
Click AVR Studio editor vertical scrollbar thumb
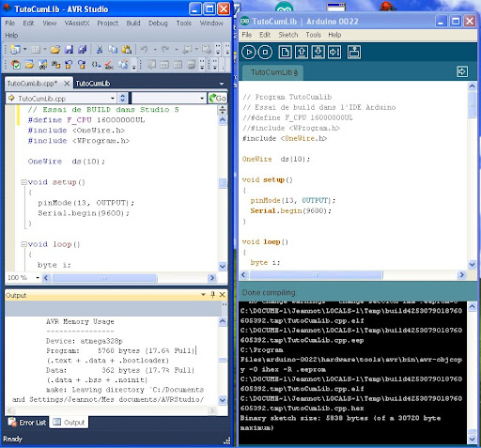tap(223, 183)
